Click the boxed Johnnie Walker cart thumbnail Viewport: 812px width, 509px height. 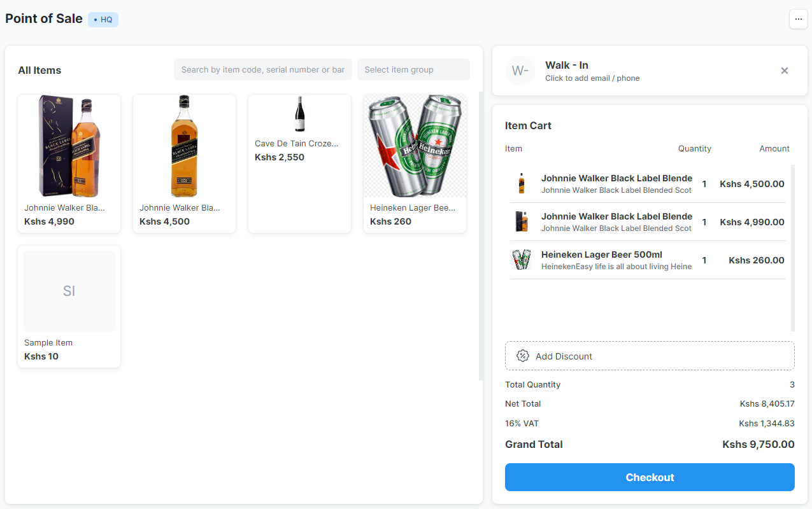(522, 221)
